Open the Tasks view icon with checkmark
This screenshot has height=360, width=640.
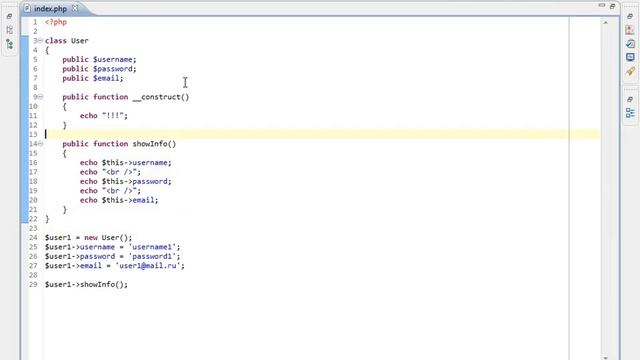tap(630, 44)
